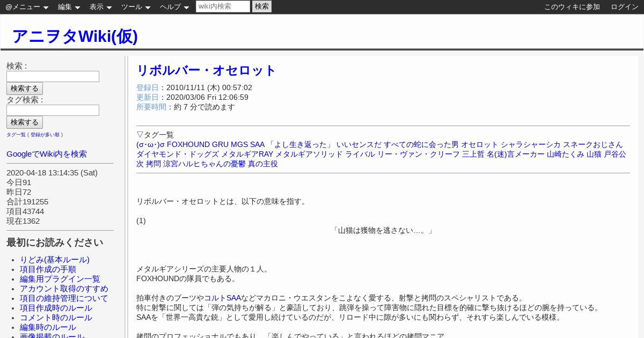This screenshot has height=338, width=644.
Task: Click the 検索 button in top bar
Action: coord(262,6)
